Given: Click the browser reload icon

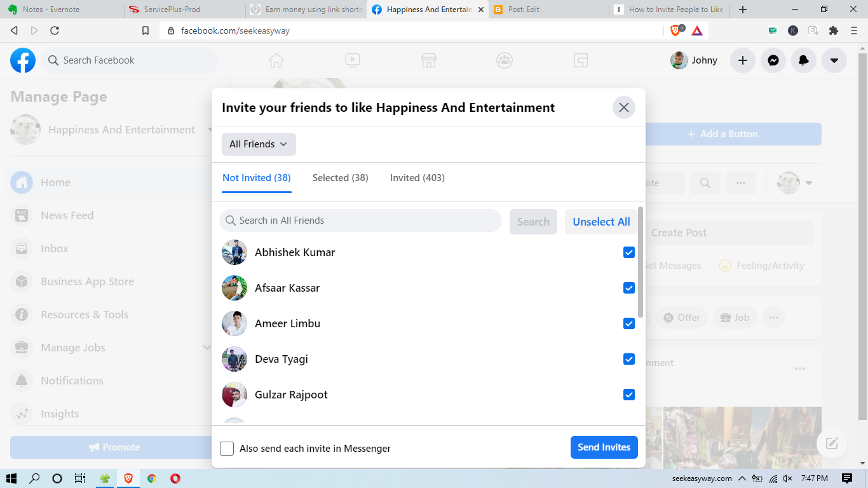Looking at the screenshot, I should 55,30.
